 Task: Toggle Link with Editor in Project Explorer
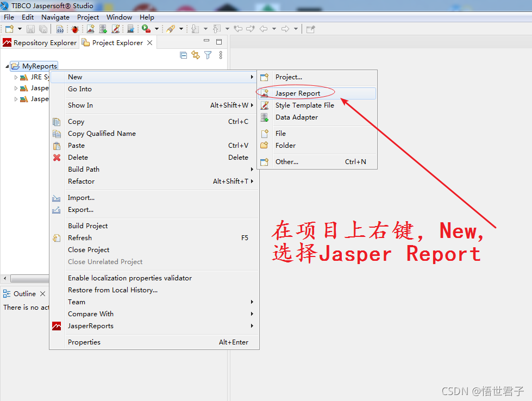196,55
